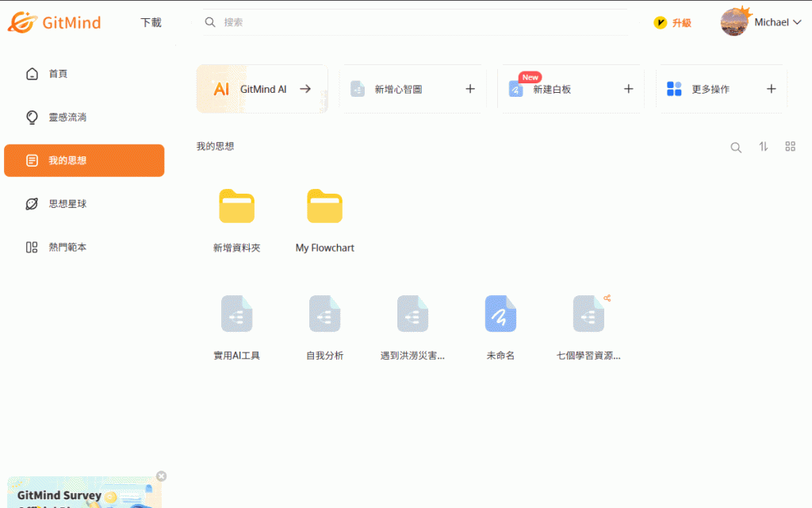Open the 新增資料夾 folder
812x508 pixels.
click(x=236, y=208)
